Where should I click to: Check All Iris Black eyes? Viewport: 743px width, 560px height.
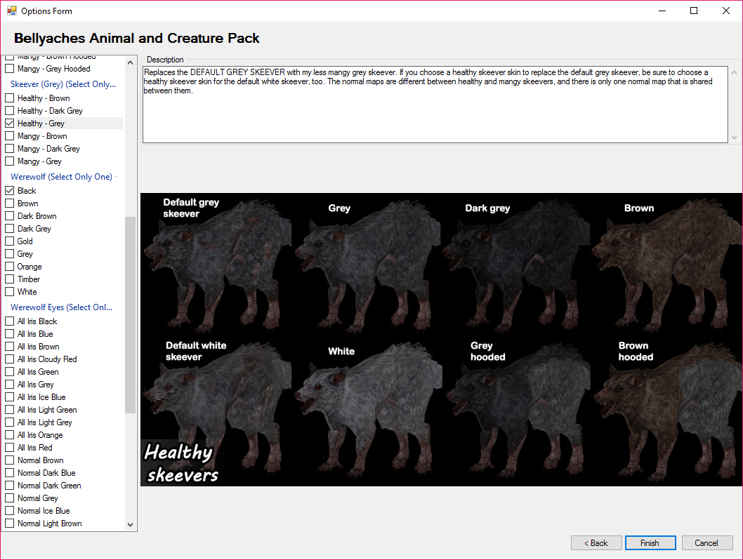click(x=9, y=321)
